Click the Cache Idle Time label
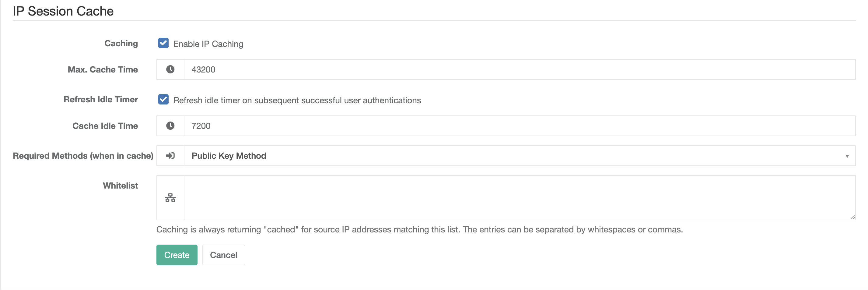Viewport: 868px width, 290px height. [105, 126]
